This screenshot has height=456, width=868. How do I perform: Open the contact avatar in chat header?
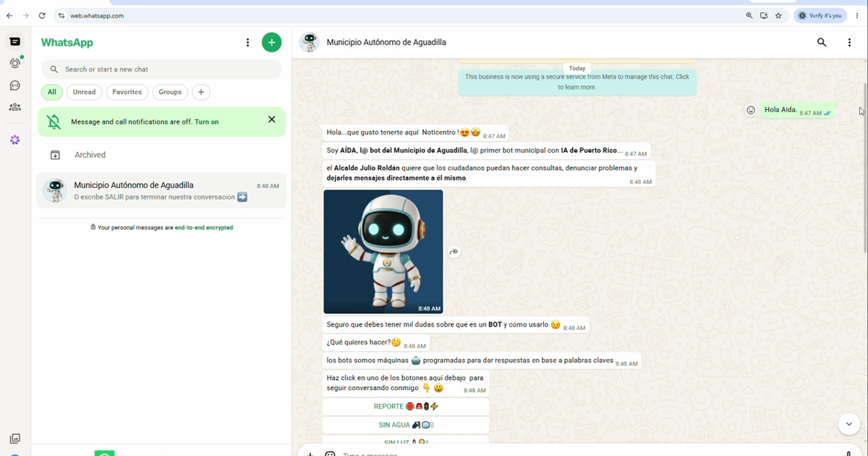(x=310, y=43)
